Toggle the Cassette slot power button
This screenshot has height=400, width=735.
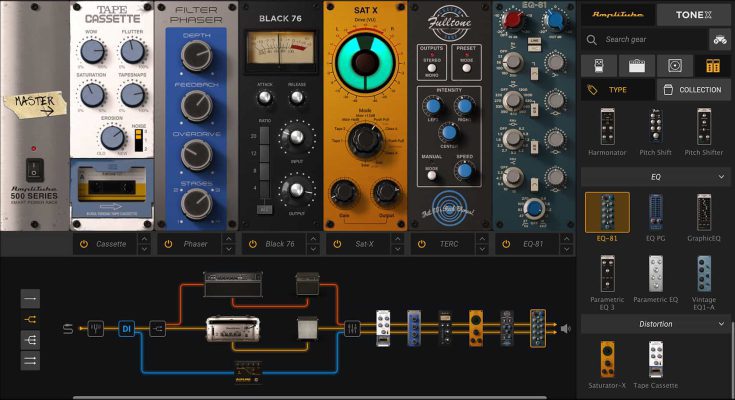(84, 244)
